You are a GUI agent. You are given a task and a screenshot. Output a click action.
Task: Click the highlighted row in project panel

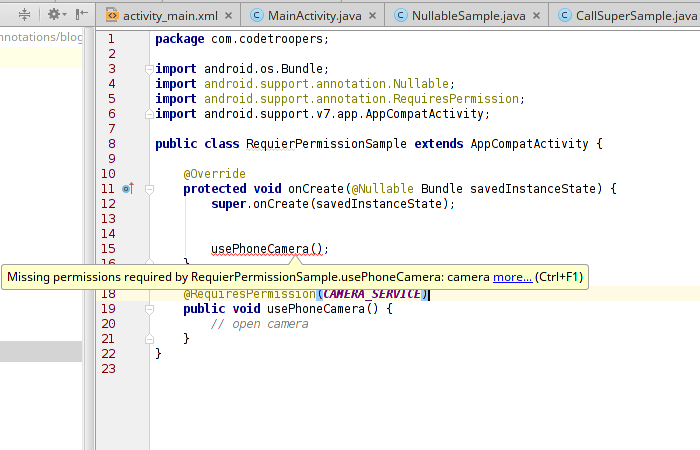point(40,350)
